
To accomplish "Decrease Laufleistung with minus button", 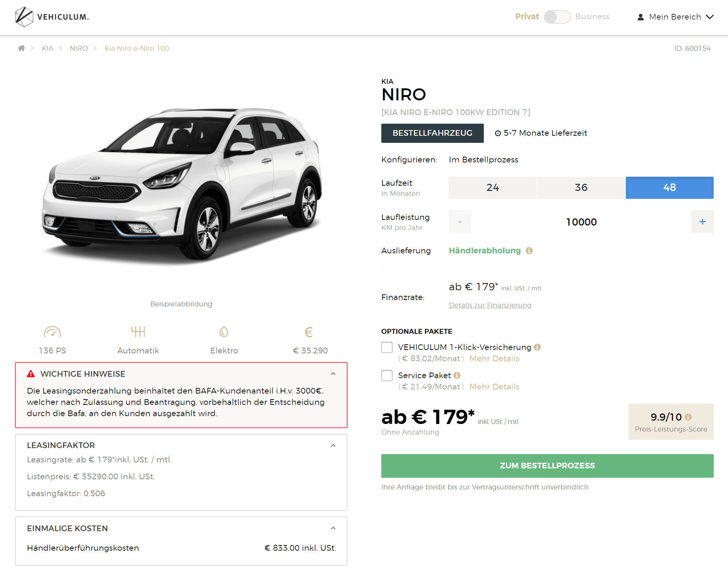I will (460, 221).
